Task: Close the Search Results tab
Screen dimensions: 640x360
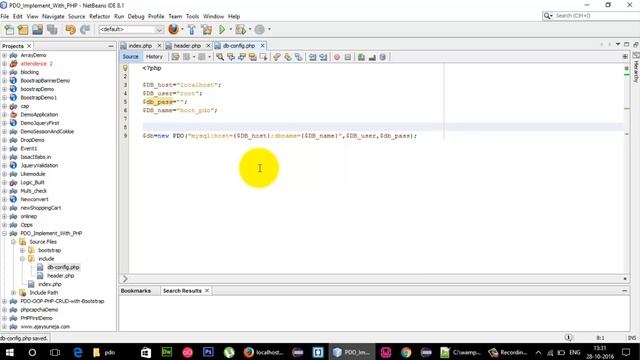Action: [207, 290]
